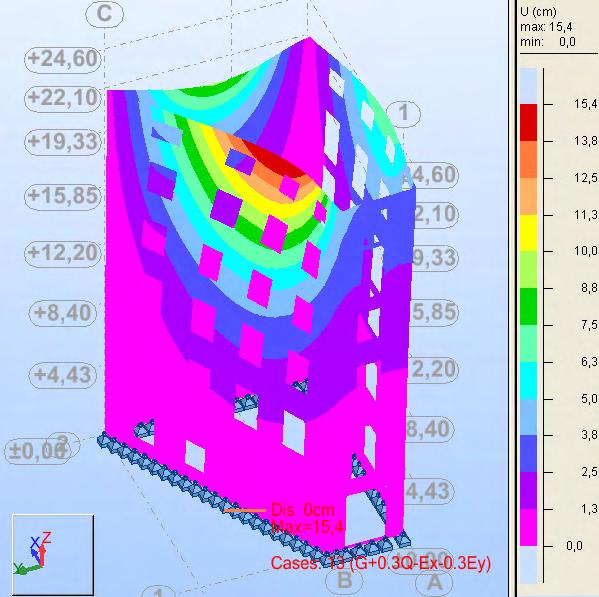This screenshot has height=597, width=599.
Task: Click the XYZ axis orientation icon
Action: pos(53,554)
